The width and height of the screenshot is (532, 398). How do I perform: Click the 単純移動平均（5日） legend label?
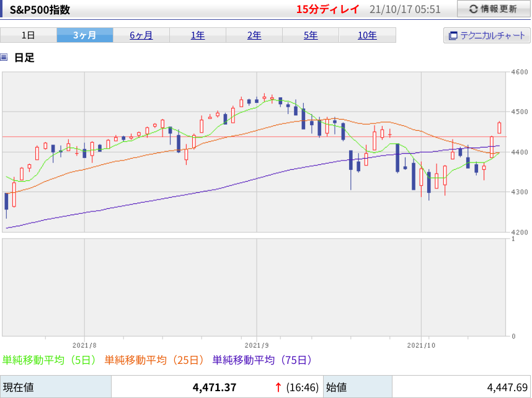click(x=49, y=360)
